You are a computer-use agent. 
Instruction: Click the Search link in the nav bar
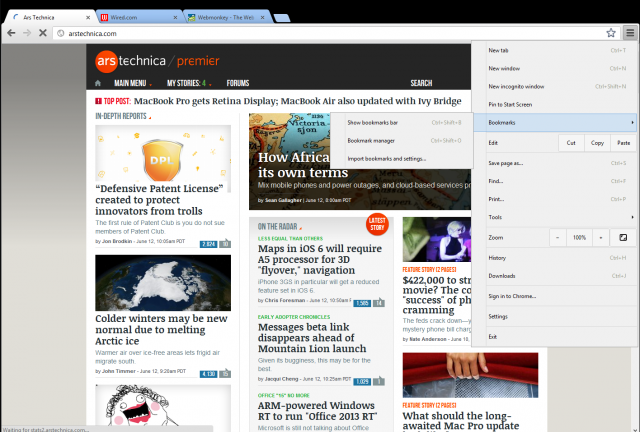pos(421,83)
